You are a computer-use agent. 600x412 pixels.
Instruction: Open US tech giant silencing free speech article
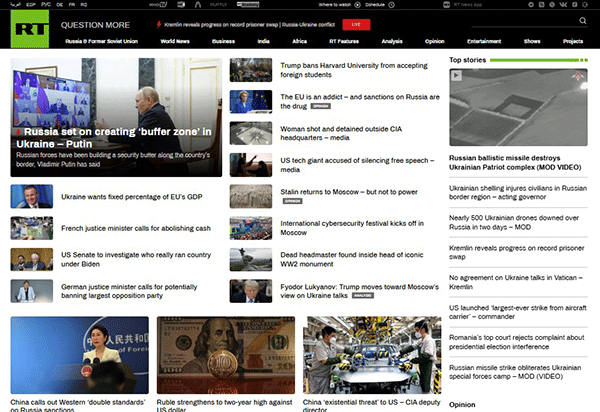[x=357, y=165]
